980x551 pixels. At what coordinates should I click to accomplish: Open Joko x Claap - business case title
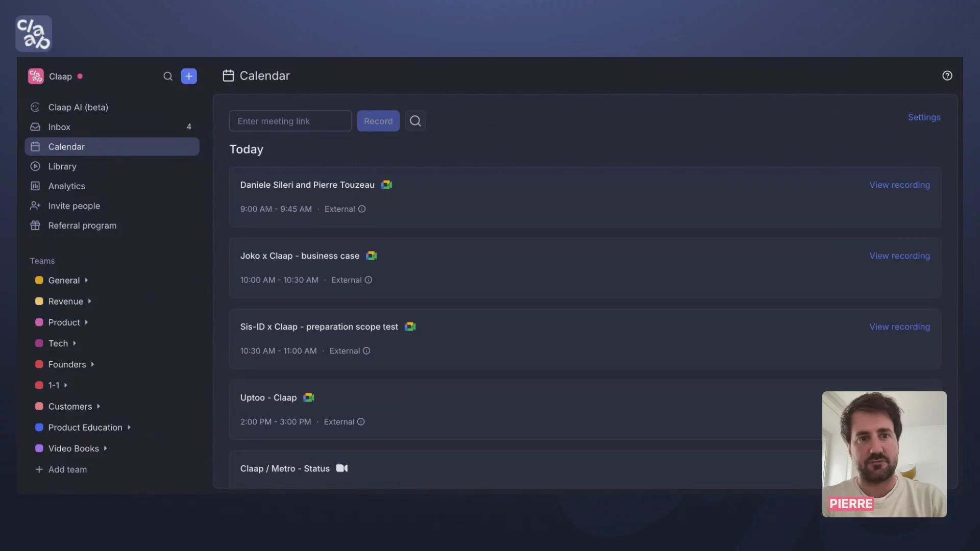tap(300, 256)
